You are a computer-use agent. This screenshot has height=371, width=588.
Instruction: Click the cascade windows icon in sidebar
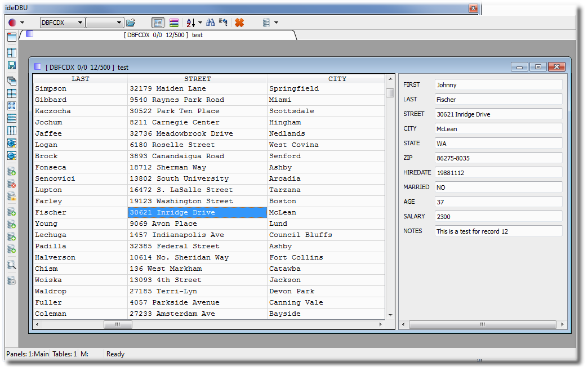(x=11, y=81)
